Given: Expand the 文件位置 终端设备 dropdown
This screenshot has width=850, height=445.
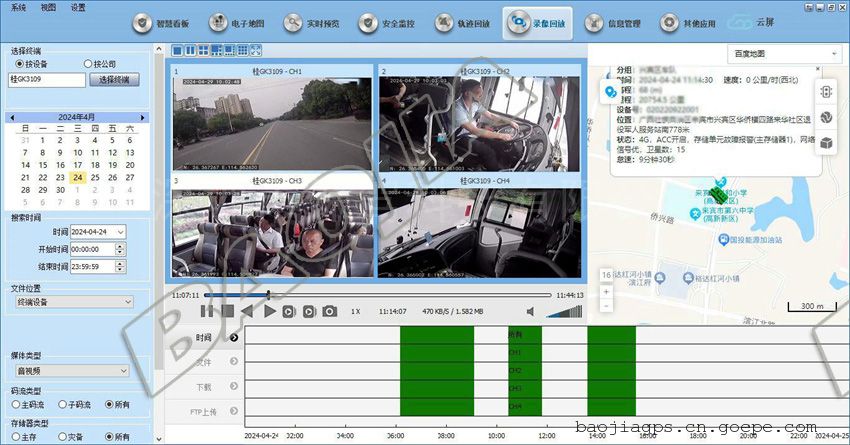Looking at the screenshot, I should click(x=72, y=302).
